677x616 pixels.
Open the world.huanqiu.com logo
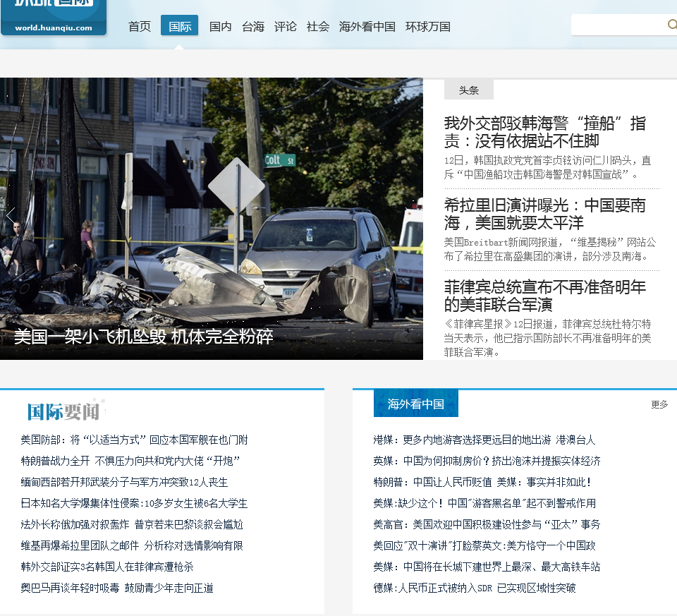(54, 18)
